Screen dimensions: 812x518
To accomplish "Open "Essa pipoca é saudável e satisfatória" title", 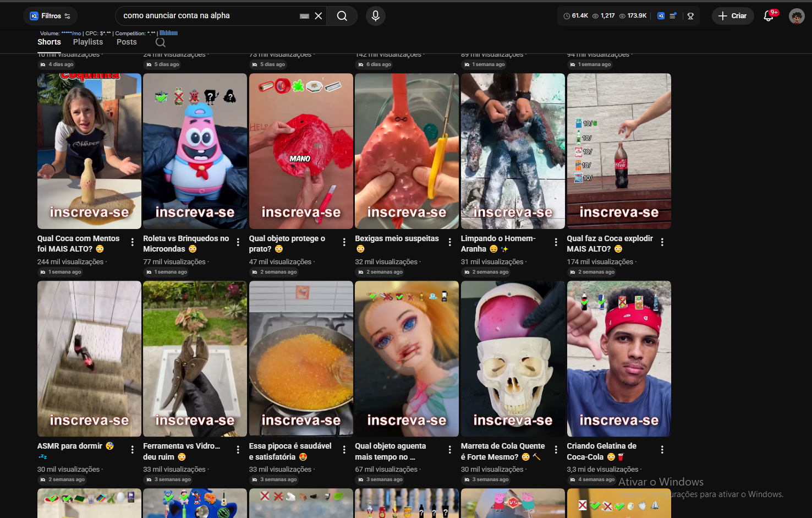I will pyautogui.click(x=290, y=451).
